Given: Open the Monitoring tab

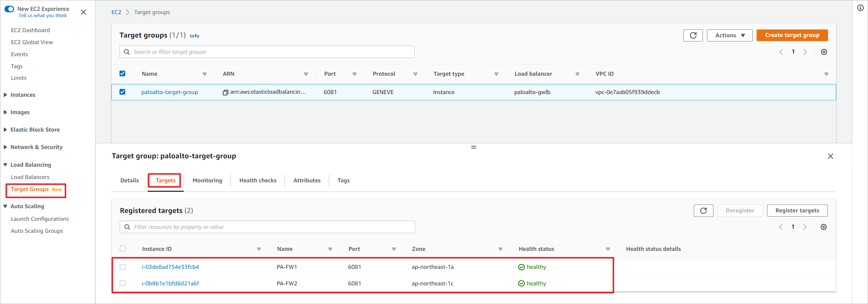Looking at the screenshot, I should (207, 181).
